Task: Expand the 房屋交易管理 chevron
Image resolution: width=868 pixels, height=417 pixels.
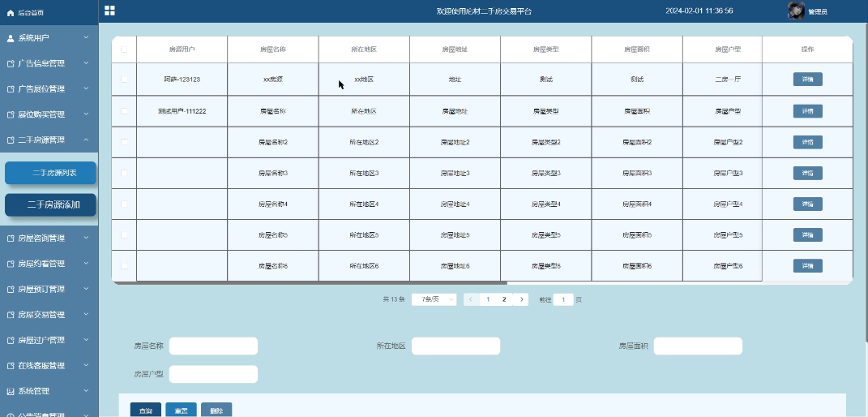Action: 86,315
